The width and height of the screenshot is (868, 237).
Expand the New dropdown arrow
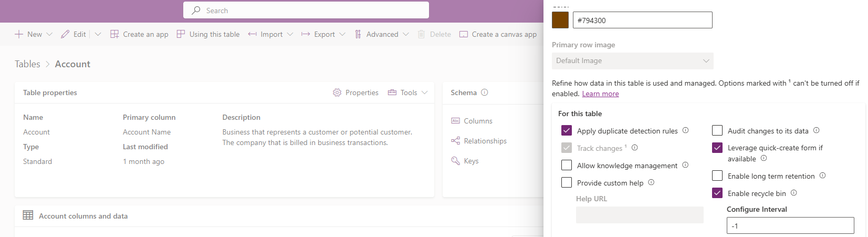tap(49, 34)
